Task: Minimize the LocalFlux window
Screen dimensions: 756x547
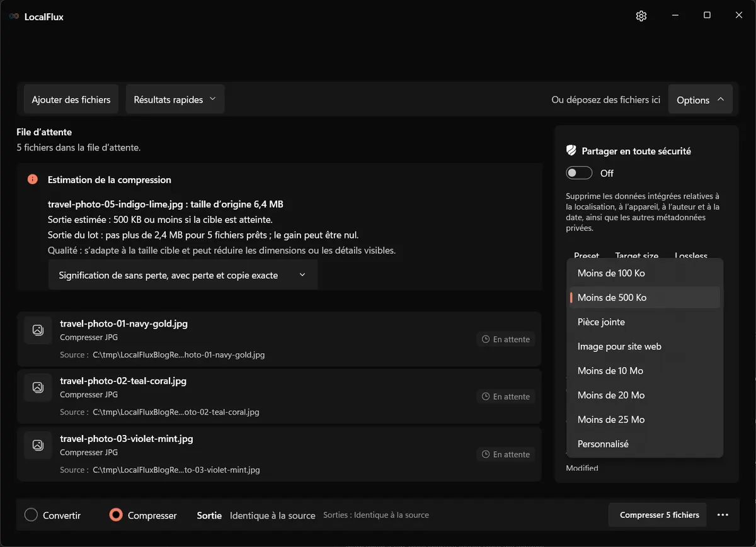Action: click(675, 16)
